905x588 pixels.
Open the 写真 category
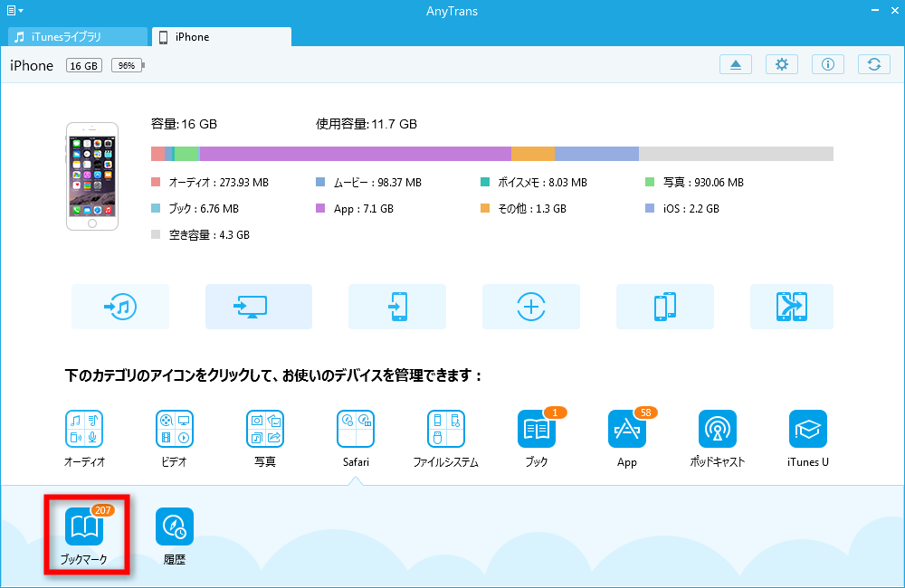[x=265, y=429]
